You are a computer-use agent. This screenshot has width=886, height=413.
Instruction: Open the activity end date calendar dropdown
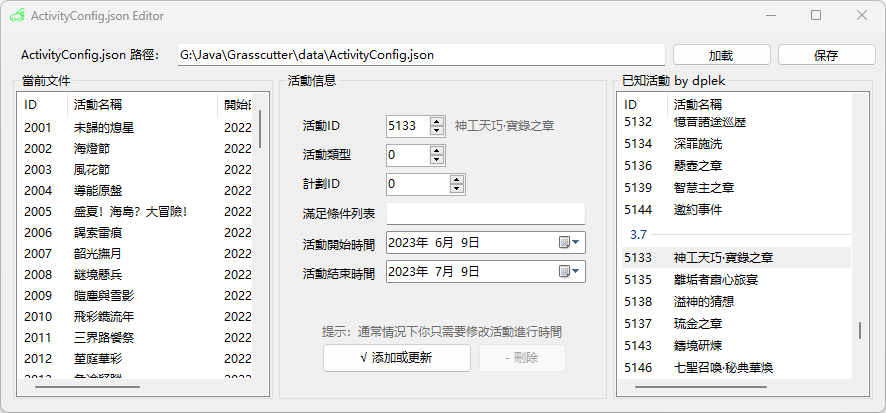tap(569, 272)
